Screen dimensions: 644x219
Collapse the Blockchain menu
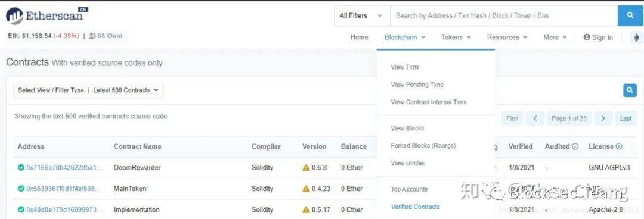click(x=404, y=37)
